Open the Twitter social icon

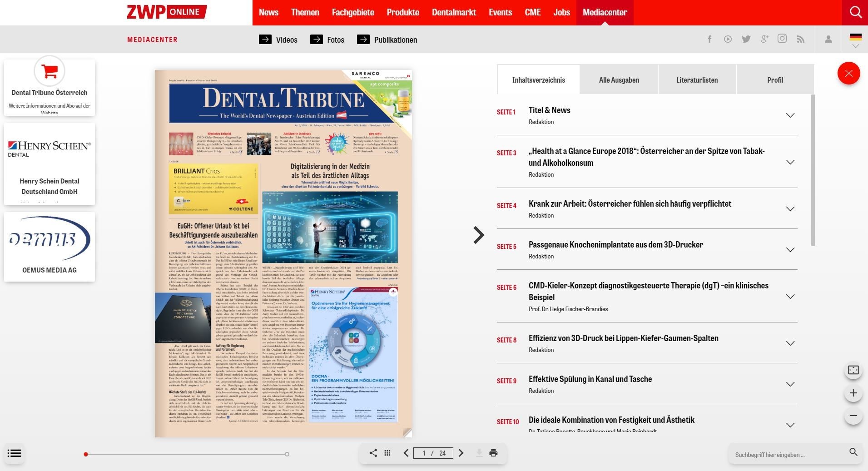click(x=746, y=39)
